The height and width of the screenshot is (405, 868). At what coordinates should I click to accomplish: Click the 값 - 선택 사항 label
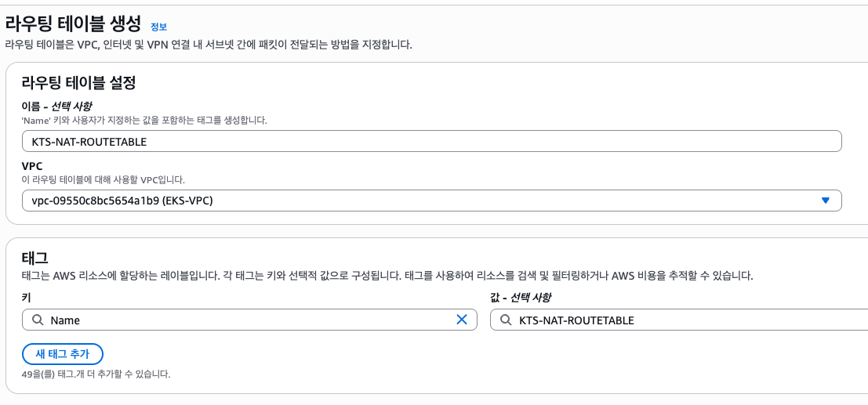point(521,298)
